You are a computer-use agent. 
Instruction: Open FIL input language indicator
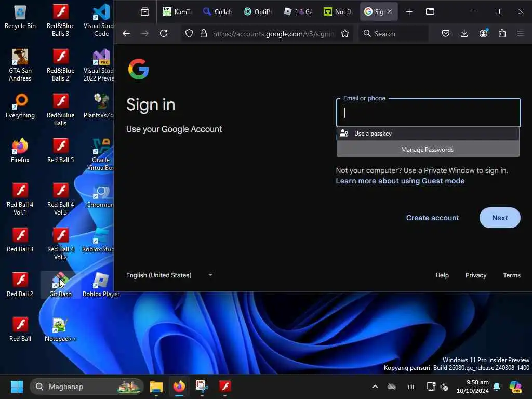[x=411, y=387]
